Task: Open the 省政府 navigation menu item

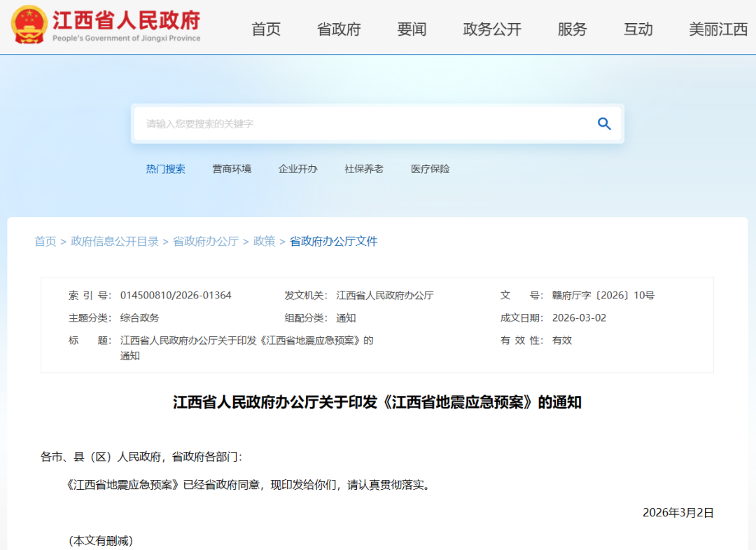Action: point(338,29)
